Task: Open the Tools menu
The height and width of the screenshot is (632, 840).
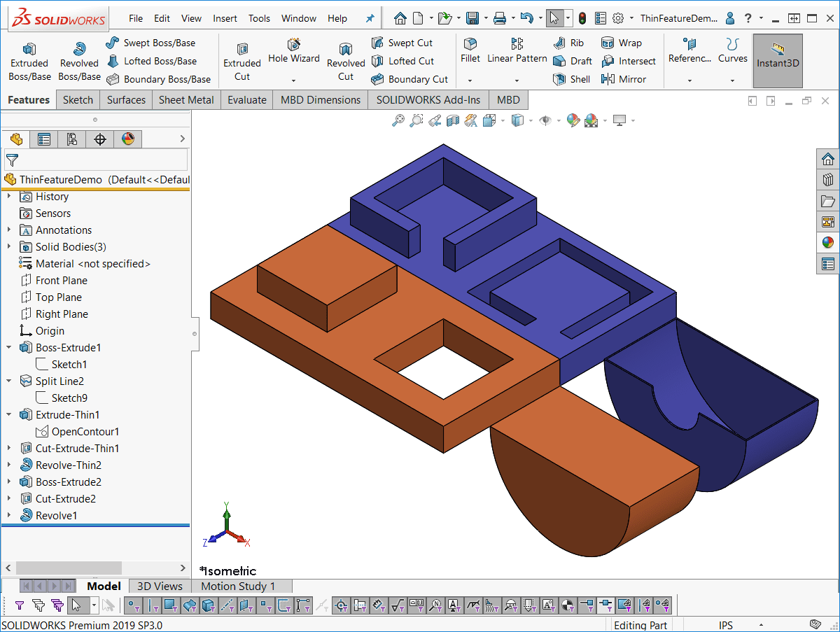Action: point(259,19)
